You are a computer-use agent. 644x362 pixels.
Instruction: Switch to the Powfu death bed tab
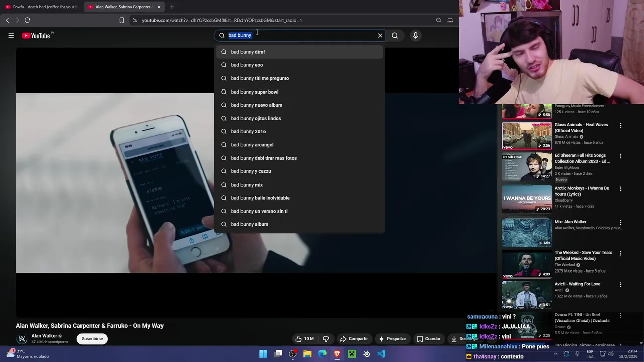41,7
